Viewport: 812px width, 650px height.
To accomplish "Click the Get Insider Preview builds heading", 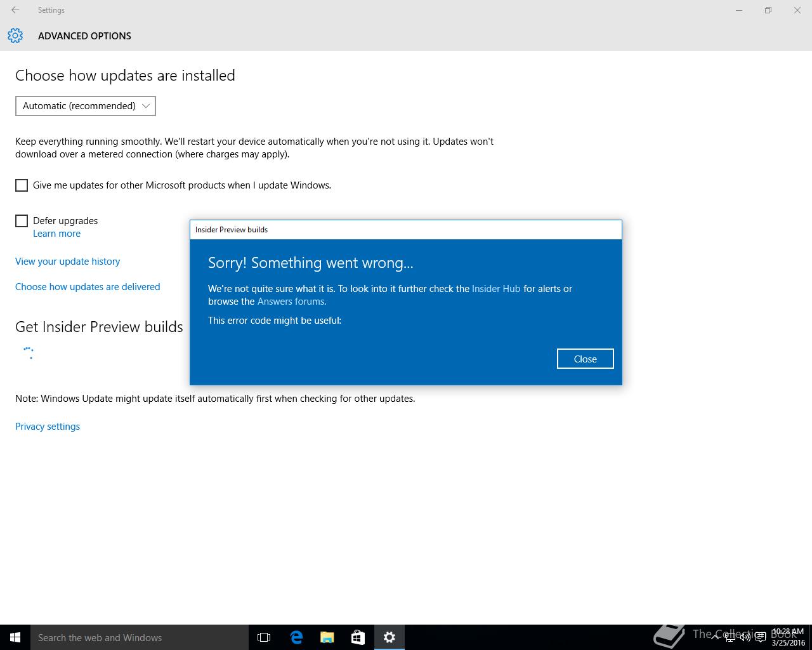I will [99, 327].
